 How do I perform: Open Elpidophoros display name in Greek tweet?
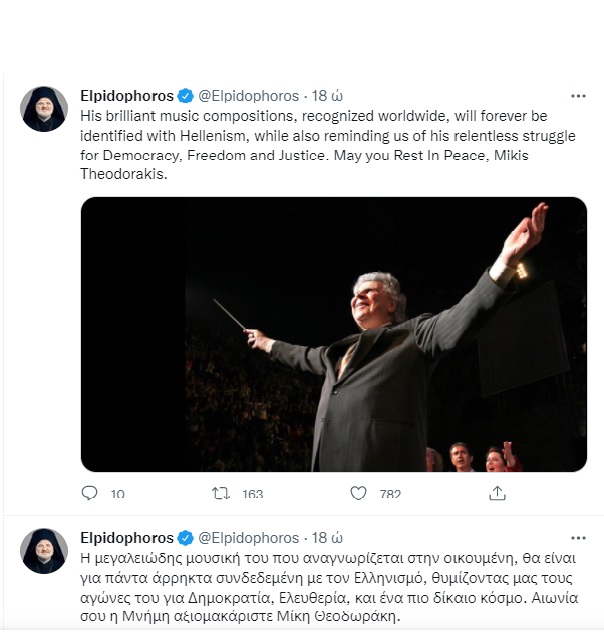click(126, 538)
